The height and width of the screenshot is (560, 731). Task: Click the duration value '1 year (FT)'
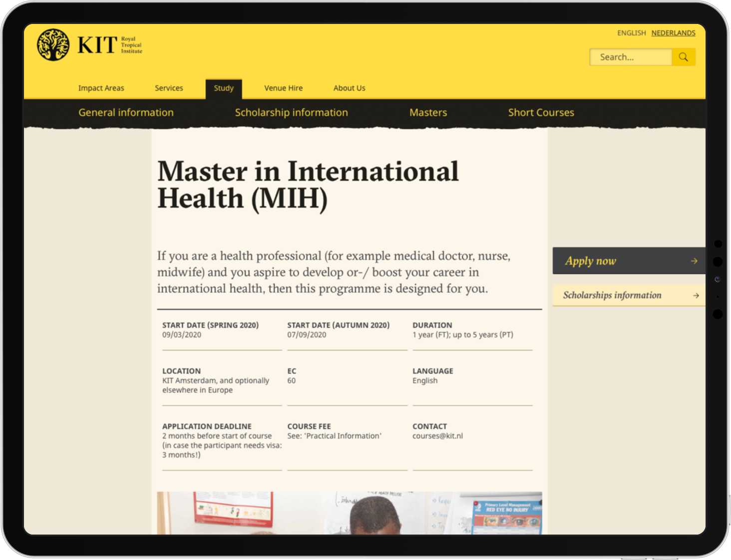[x=431, y=335]
